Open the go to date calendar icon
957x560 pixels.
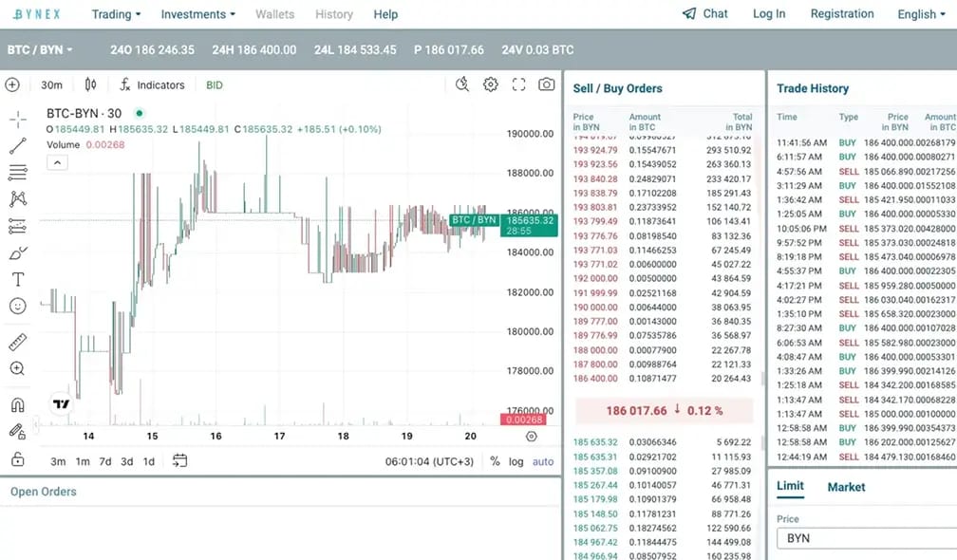coord(179,460)
